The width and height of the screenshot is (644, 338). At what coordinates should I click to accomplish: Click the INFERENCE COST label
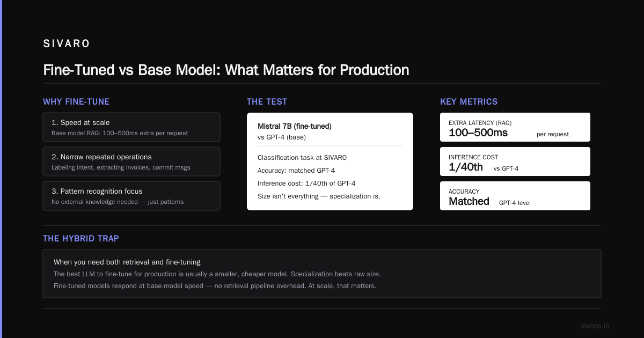coord(473,157)
